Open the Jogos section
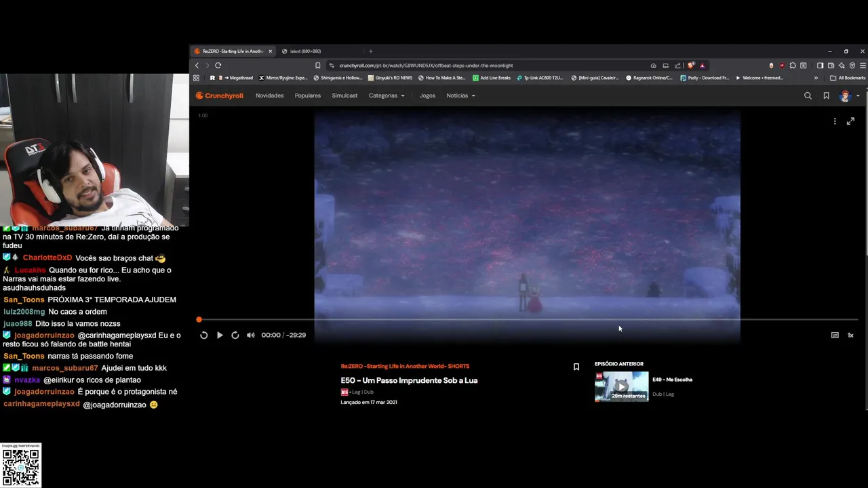 pos(427,96)
